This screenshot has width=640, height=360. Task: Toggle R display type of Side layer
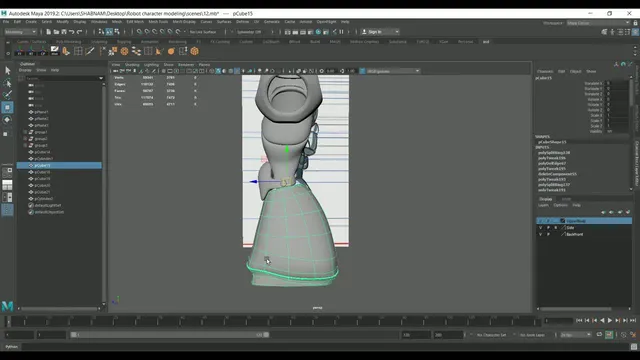[x=556, y=228]
